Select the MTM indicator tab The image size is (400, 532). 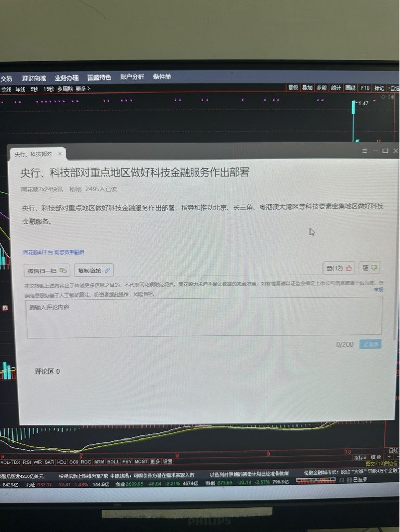coord(99,462)
